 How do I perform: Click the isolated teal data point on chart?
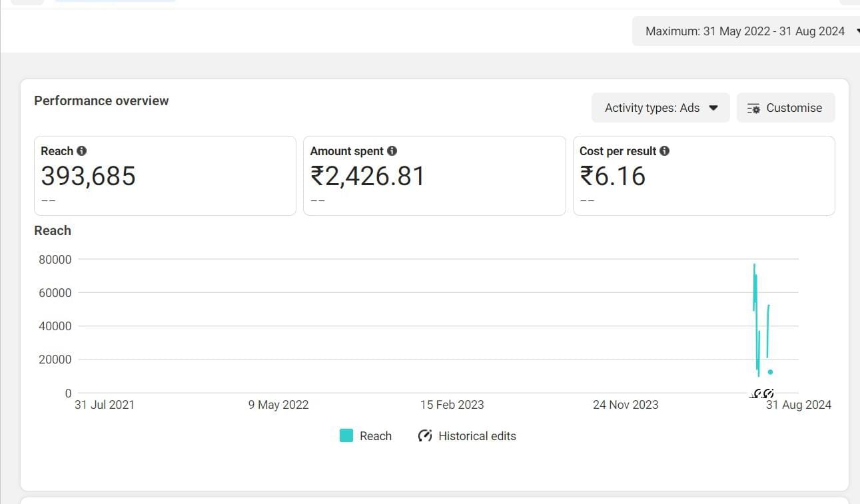pos(770,372)
